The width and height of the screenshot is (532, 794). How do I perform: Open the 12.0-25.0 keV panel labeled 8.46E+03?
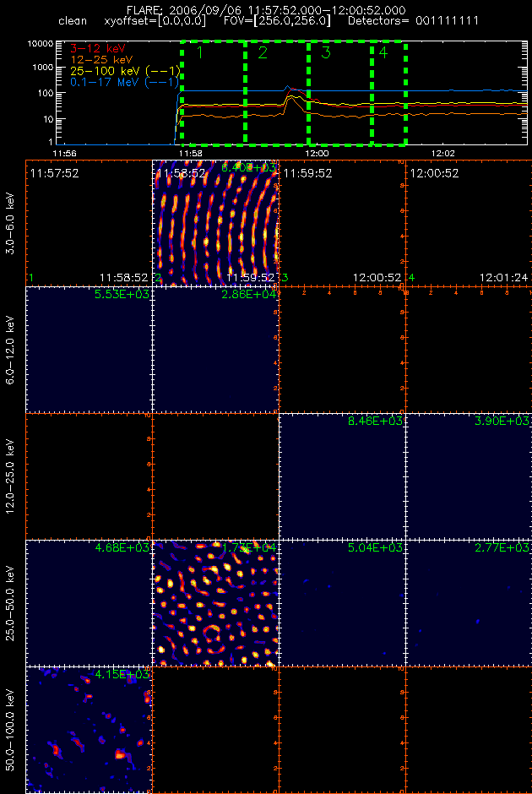coord(342,476)
